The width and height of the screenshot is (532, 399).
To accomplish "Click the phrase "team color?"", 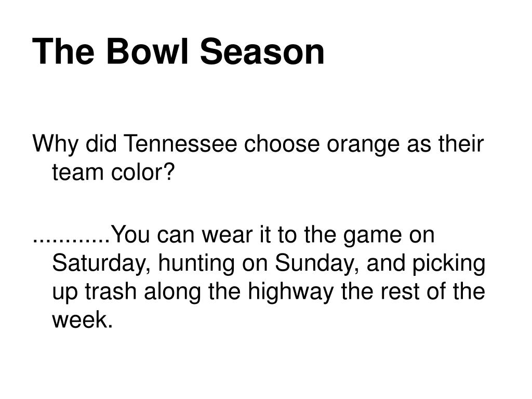I will pyautogui.click(x=113, y=172).
